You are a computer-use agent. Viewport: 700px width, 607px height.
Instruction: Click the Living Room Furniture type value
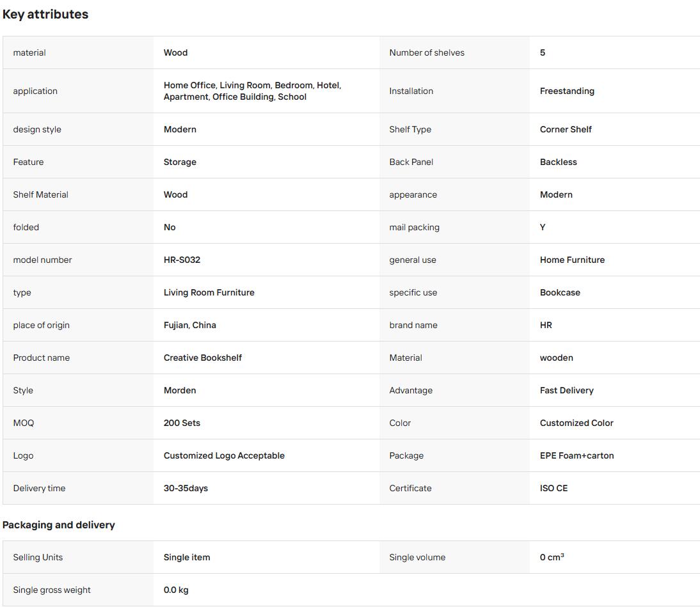(x=209, y=292)
